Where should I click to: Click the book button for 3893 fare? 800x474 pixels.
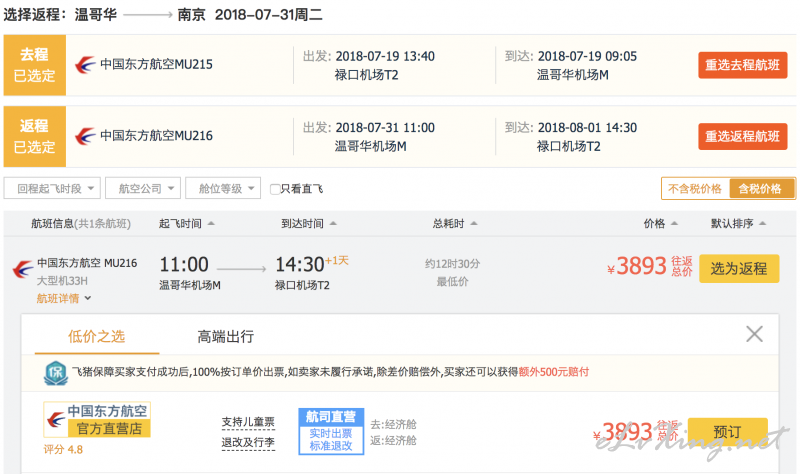pos(728,432)
